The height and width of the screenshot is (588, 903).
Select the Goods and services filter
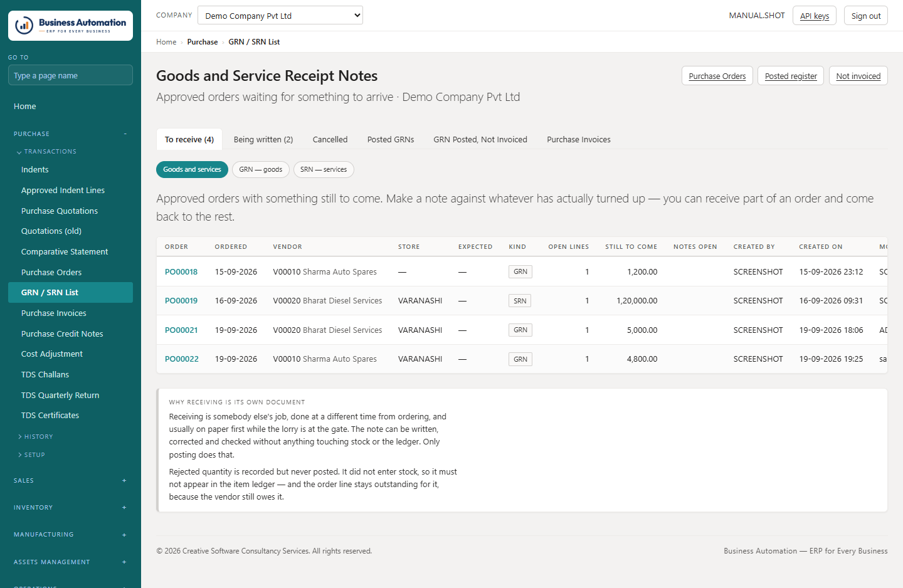192,170
